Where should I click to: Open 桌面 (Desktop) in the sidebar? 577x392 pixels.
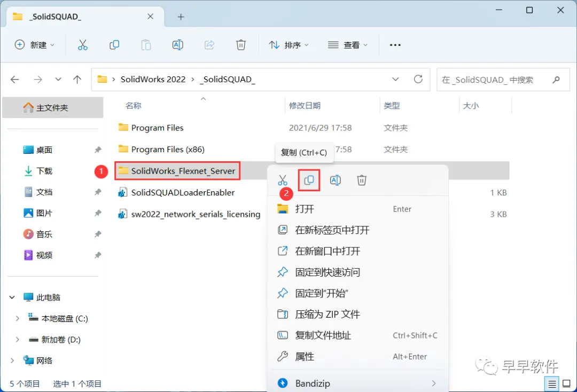pos(44,150)
